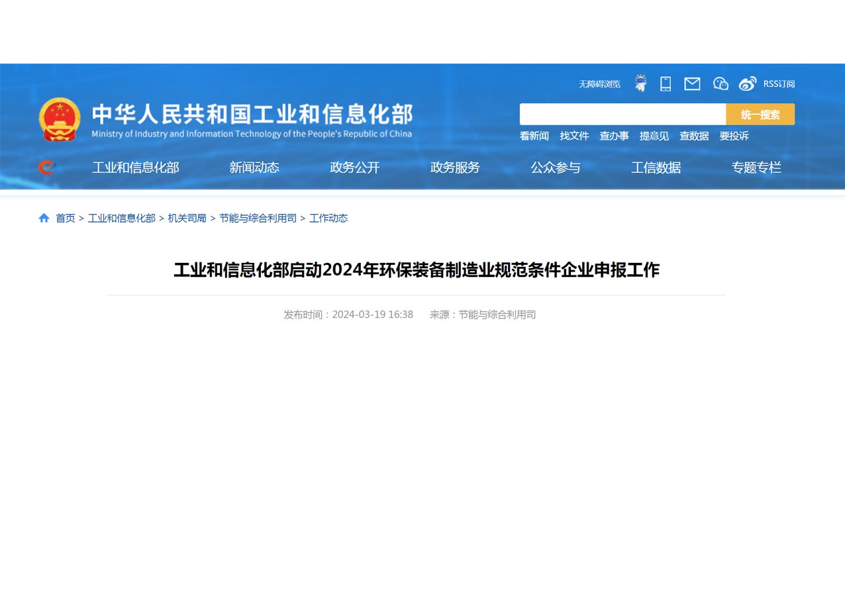The width and height of the screenshot is (845, 616).
Task: Click the English ministry name subtitle
Action: click(x=252, y=134)
